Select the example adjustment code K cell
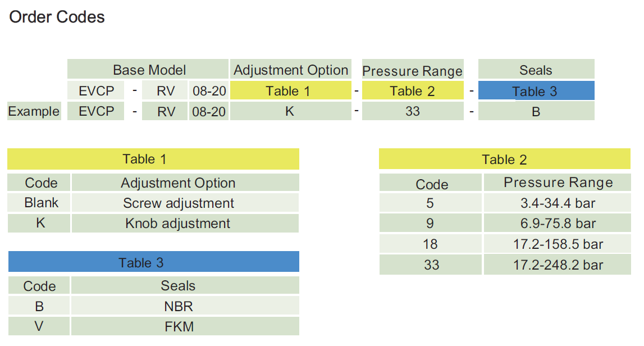The height and width of the screenshot is (346, 644). pos(290,111)
